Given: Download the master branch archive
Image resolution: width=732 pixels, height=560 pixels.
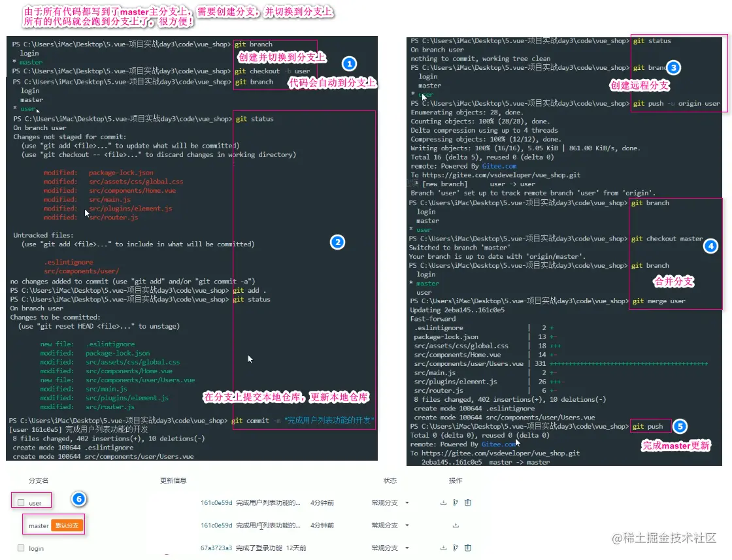Looking at the screenshot, I should tap(456, 525).
